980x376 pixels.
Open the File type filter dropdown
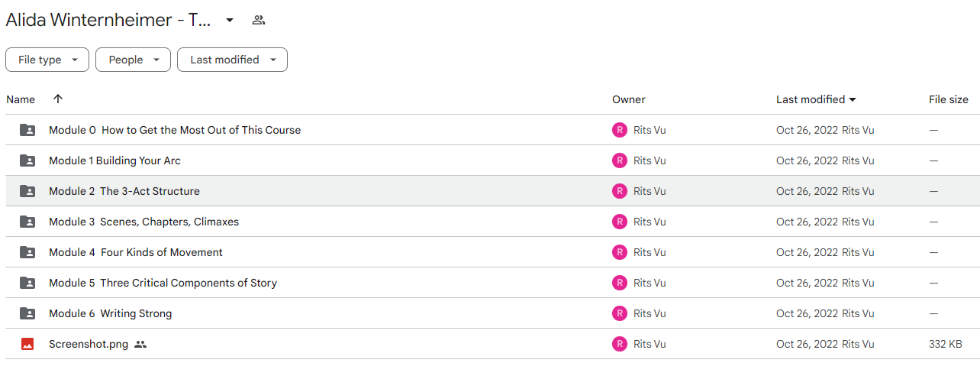[x=47, y=60]
